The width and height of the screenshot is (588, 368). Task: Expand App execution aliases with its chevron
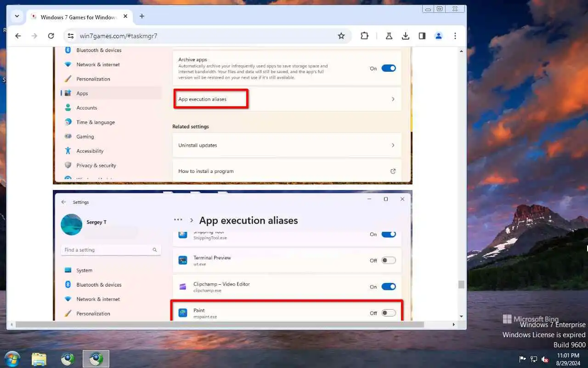pos(393,99)
